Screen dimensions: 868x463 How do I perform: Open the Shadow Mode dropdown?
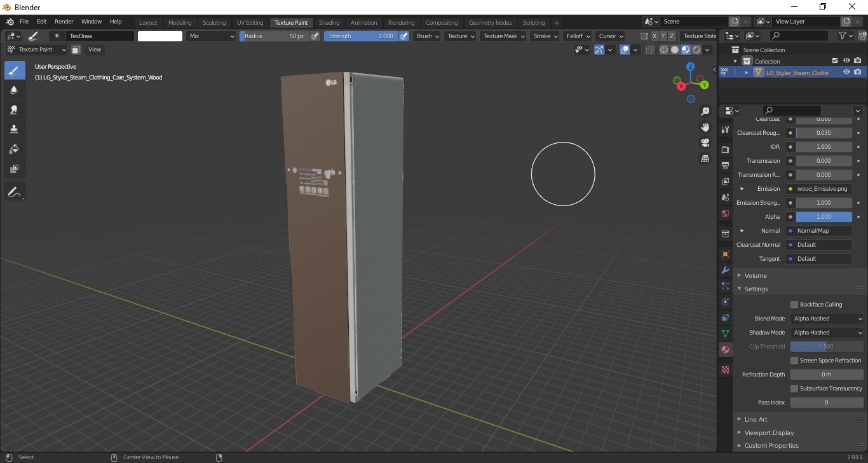(x=827, y=333)
